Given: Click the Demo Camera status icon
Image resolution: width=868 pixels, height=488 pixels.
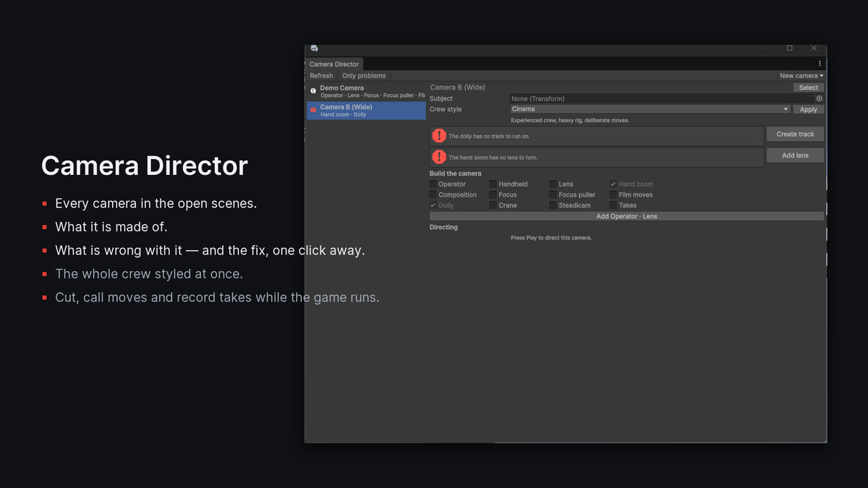Looking at the screenshot, I should click(x=313, y=91).
